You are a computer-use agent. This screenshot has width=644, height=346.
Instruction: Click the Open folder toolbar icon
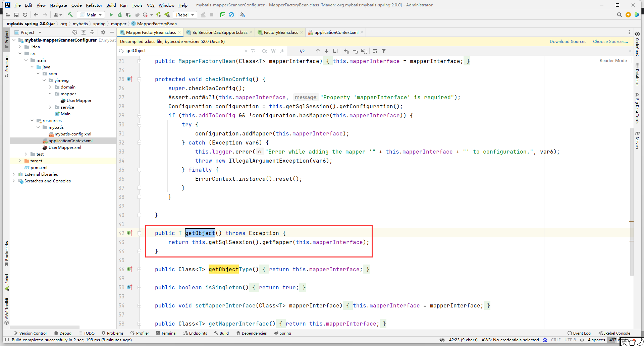pyautogui.click(x=8, y=15)
